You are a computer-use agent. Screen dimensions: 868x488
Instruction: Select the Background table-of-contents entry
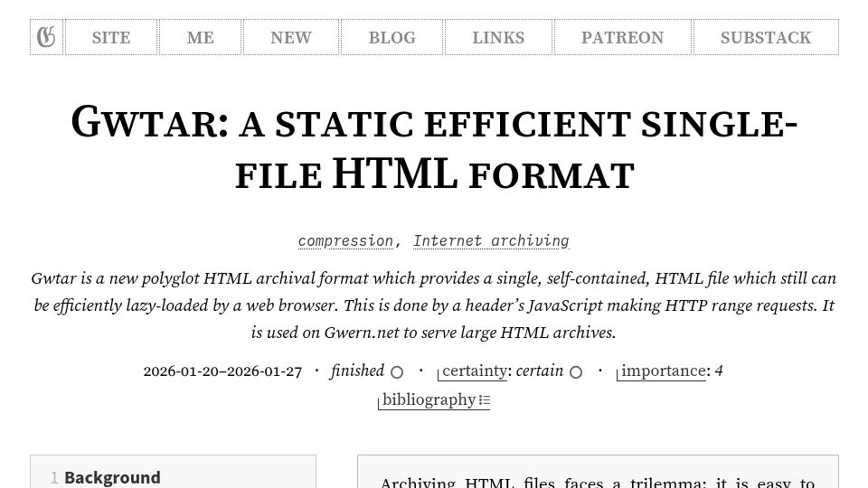tap(112, 477)
